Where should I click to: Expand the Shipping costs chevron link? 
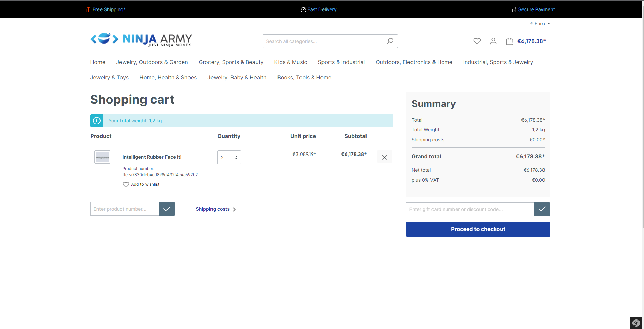(x=216, y=209)
